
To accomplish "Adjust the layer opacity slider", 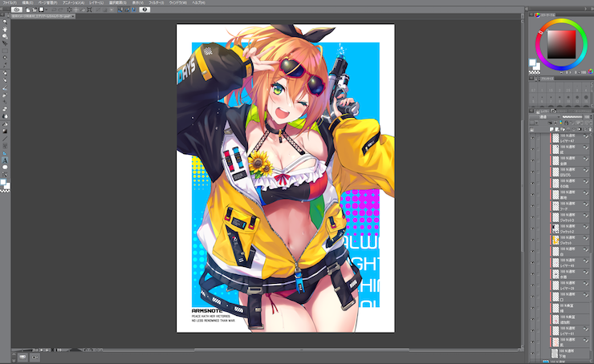I will [572, 117].
